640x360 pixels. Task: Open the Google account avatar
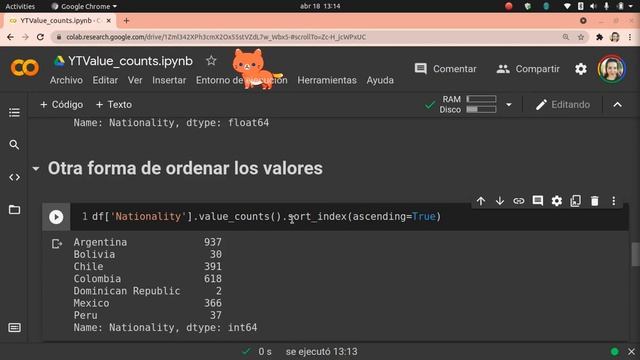click(x=611, y=69)
